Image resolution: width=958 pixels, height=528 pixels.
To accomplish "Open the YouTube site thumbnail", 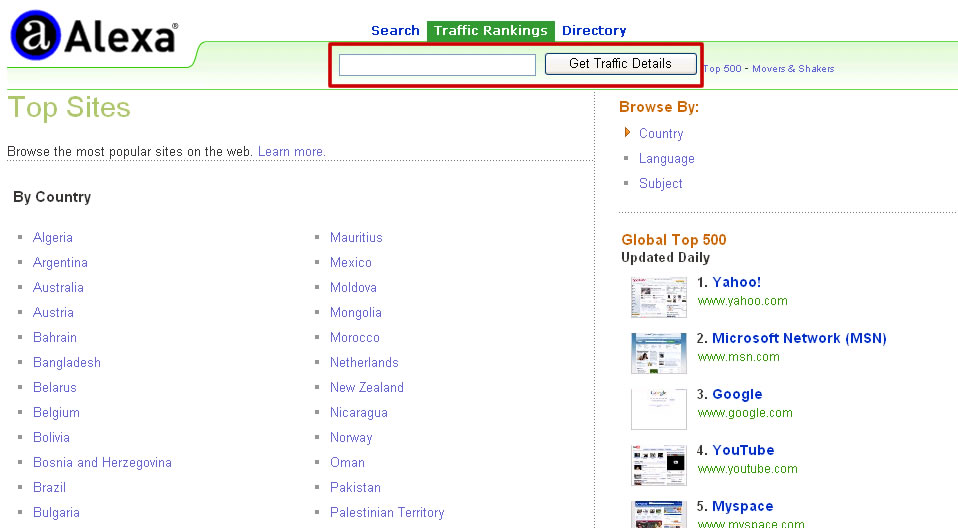I will (659, 465).
